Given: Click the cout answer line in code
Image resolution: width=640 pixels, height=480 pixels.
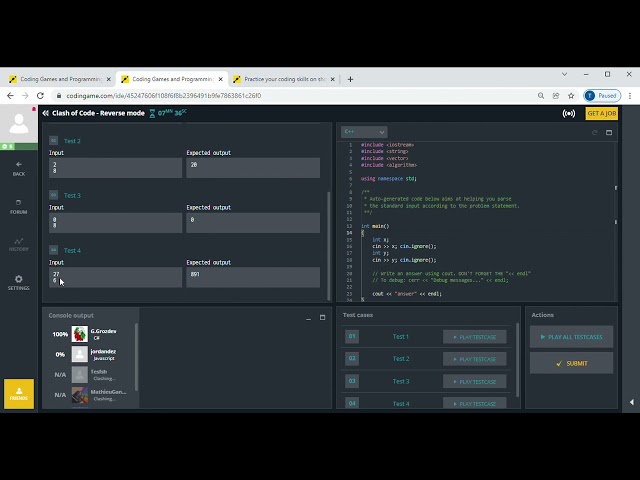Looking at the screenshot, I should (x=407, y=293).
